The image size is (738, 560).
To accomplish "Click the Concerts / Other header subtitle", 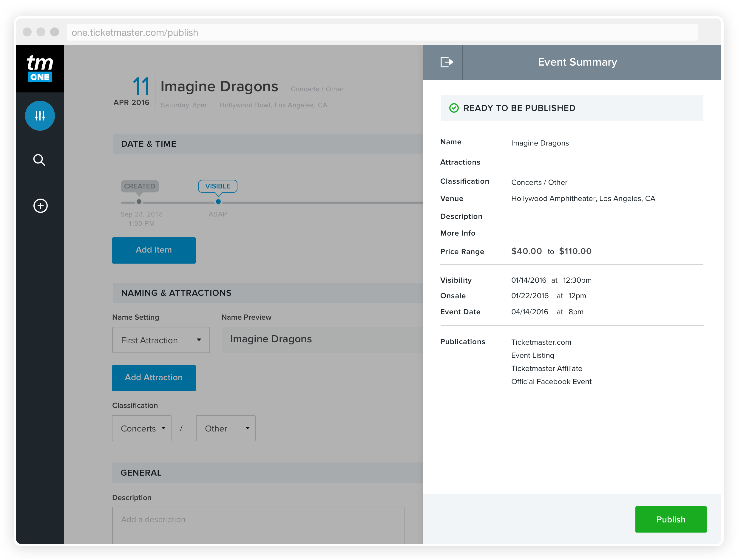I will tap(317, 89).
